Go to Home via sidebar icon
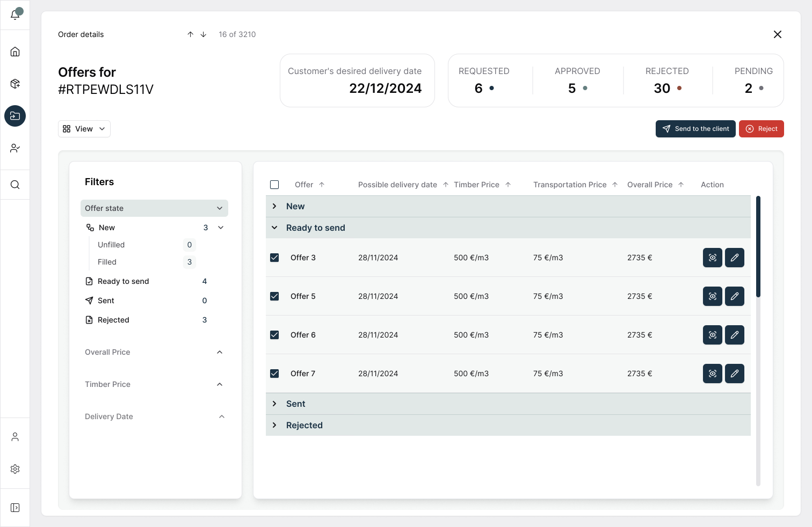 (x=15, y=52)
